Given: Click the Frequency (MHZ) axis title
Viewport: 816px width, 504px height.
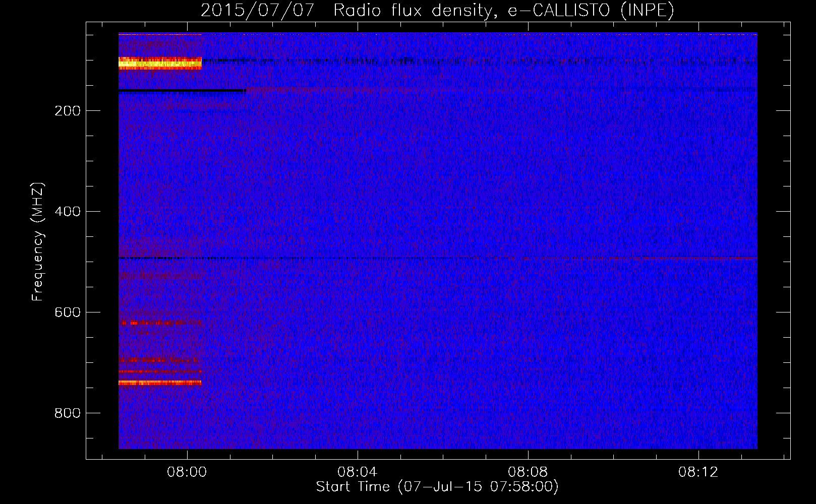Looking at the screenshot, I should tap(38, 242).
